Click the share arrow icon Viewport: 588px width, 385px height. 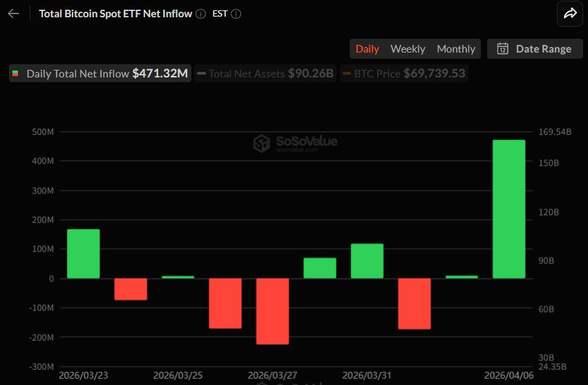pyautogui.click(x=570, y=14)
